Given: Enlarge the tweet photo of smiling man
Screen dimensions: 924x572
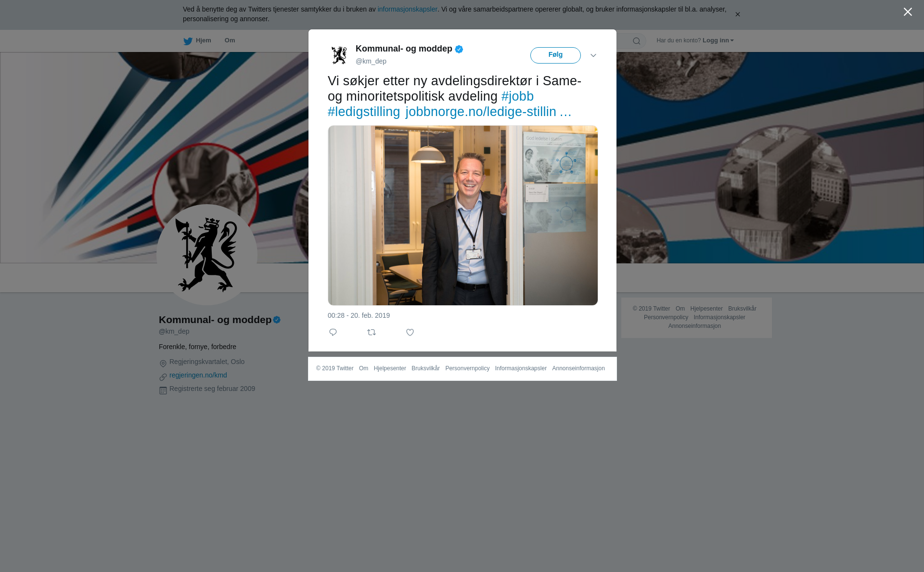Looking at the screenshot, I should pyautogui.click(x=463, y=215).
